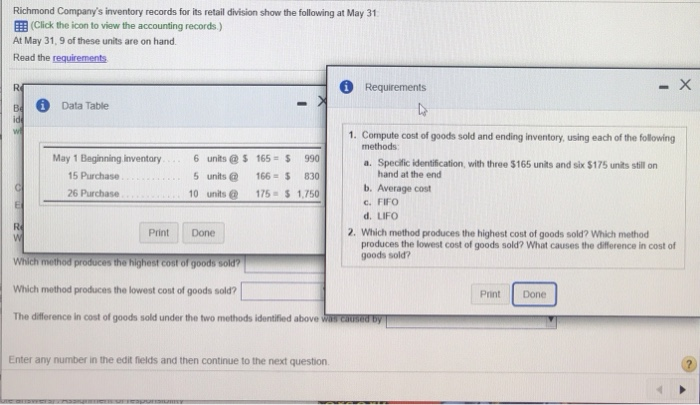Screen dimensions: 700x405
Task: Click the yellow help question mark icon
Action: [688, 364]
